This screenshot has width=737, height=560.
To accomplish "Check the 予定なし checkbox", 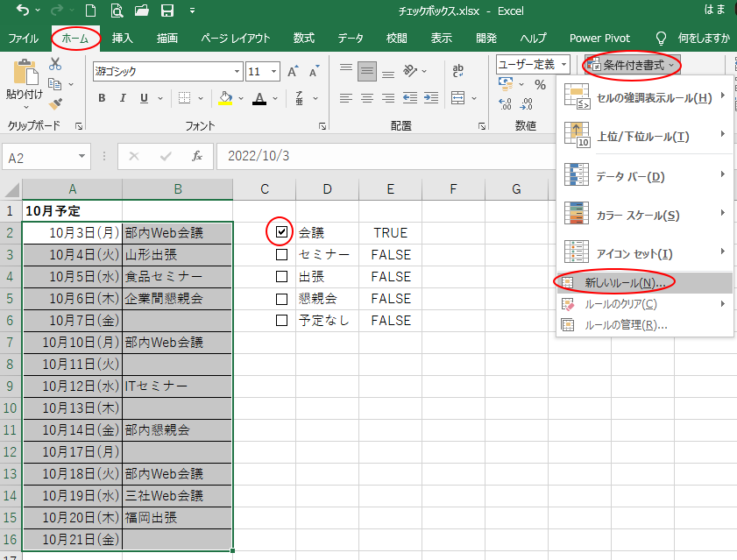I will point(281,320).
